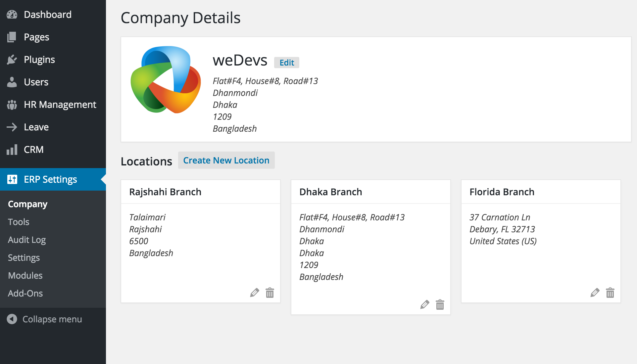Viewport: 637px width, 364px height.
Task: Select the Leave menu item
Action: click(53, 127)
